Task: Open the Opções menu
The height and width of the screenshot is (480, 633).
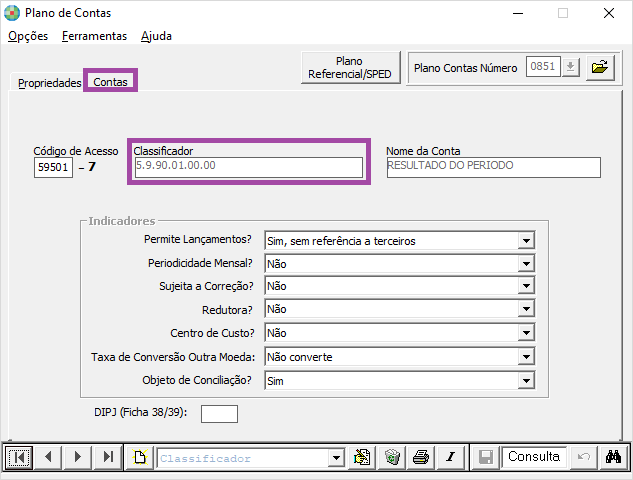Action: [28, 36]
